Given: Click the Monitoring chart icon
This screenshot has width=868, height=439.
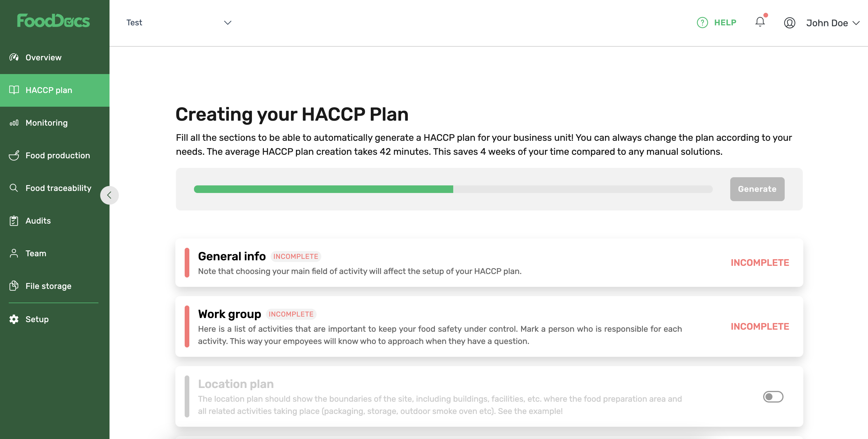Looking at the screenshot, I should coord(14,123).
